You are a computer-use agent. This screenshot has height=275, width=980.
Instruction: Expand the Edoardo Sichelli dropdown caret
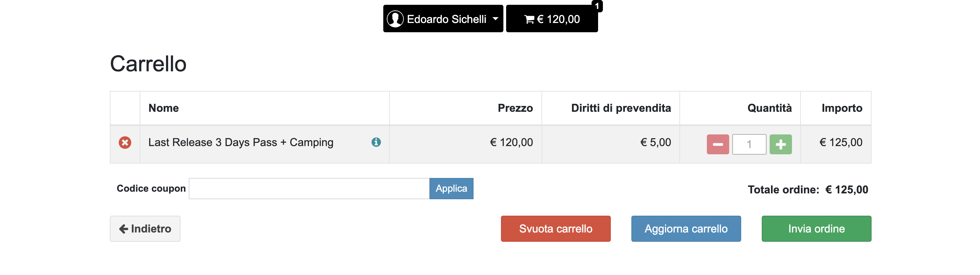point(495,19)
